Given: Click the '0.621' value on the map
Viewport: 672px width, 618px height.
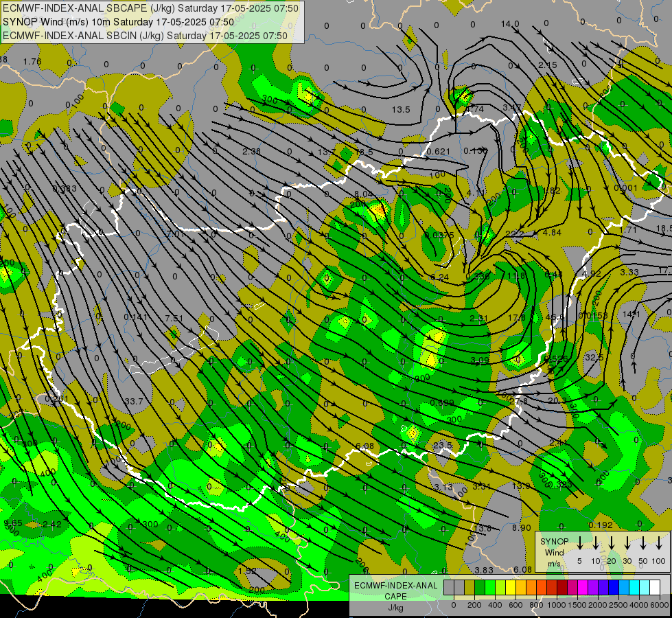Looking at the screenshot, I should pyautogui.click(x=439, y=151).
